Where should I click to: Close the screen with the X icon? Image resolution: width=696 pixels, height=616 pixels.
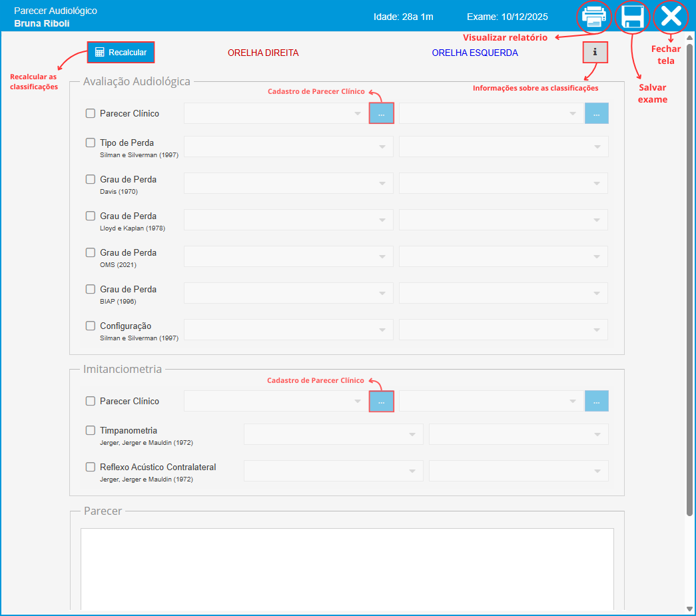tap(670, 17)
